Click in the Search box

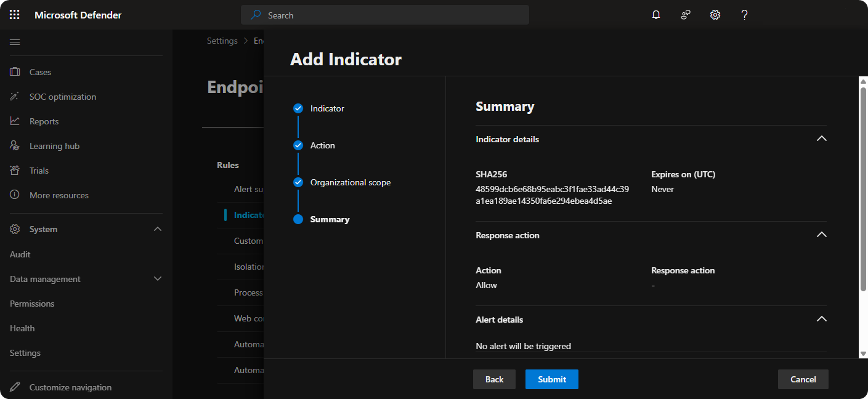click(394, 15)
